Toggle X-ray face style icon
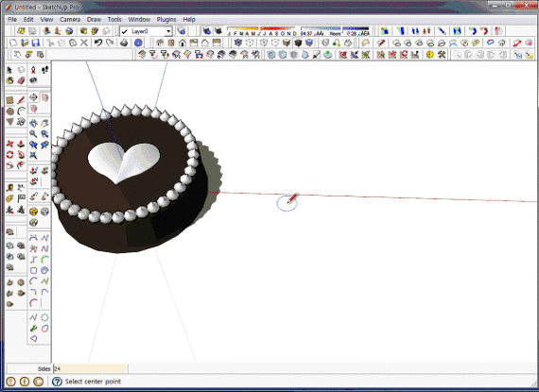Screen dimensions: 539x392 click(238, 43)
